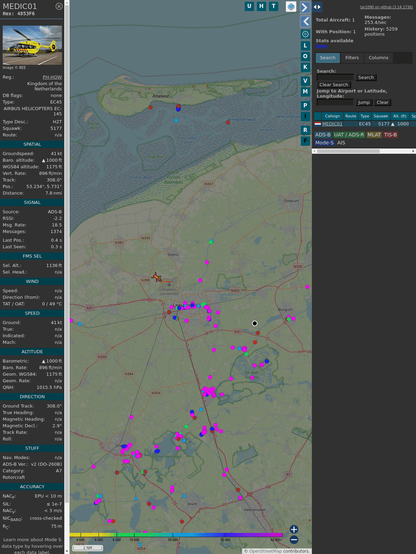416x554 pixels.
Task: Click the map settings gear icon
Action: [305, 34]
